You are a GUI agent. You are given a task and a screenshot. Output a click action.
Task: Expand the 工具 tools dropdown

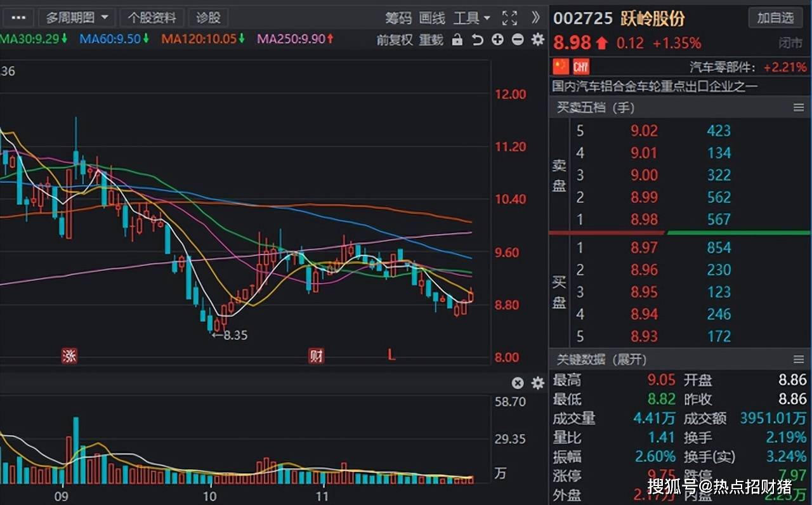tap(472, 18)
